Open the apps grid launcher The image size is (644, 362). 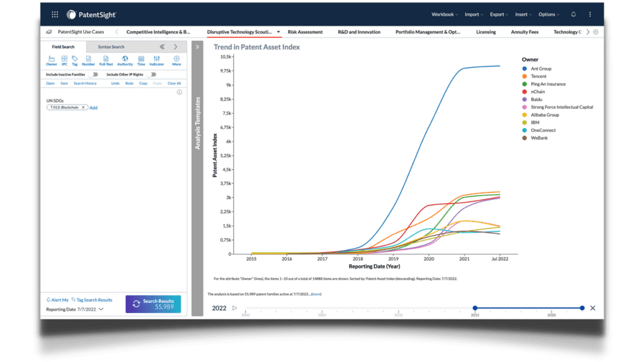pos(55,14)
